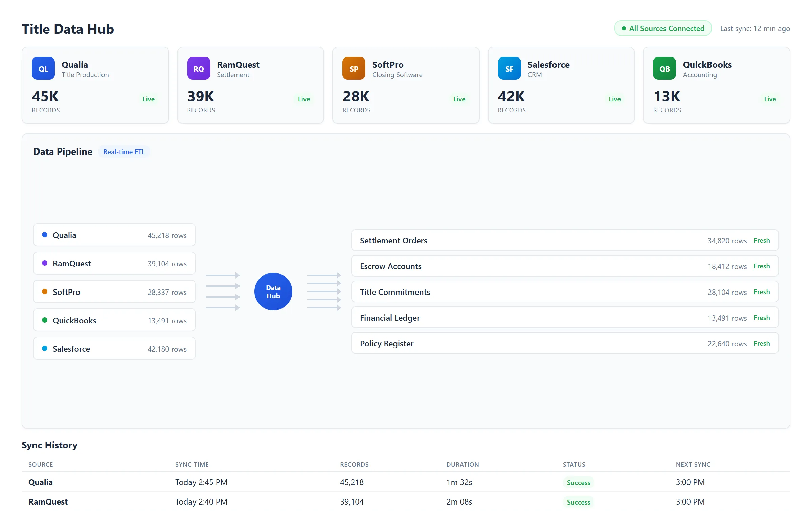Click the QuickBooks green status dot in pipeline

point(45,320)
